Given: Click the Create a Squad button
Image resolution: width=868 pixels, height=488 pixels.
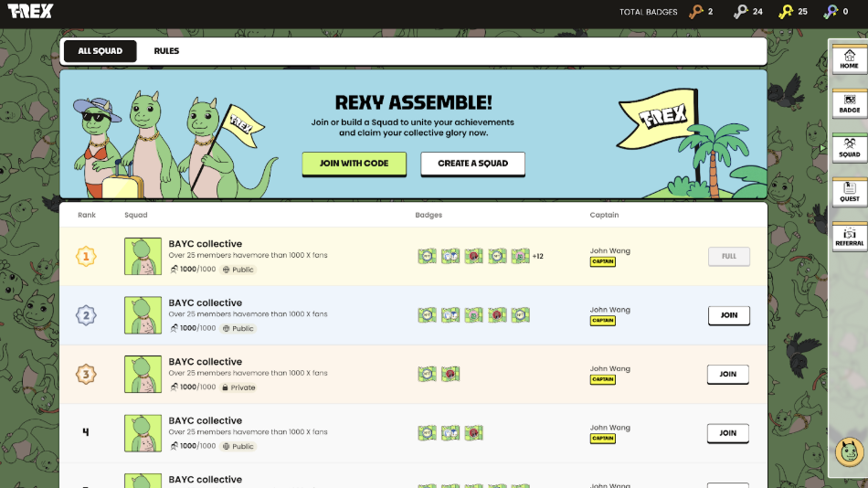Looking at the screenshot, I should pyautogui.click(x=472, y=164).
